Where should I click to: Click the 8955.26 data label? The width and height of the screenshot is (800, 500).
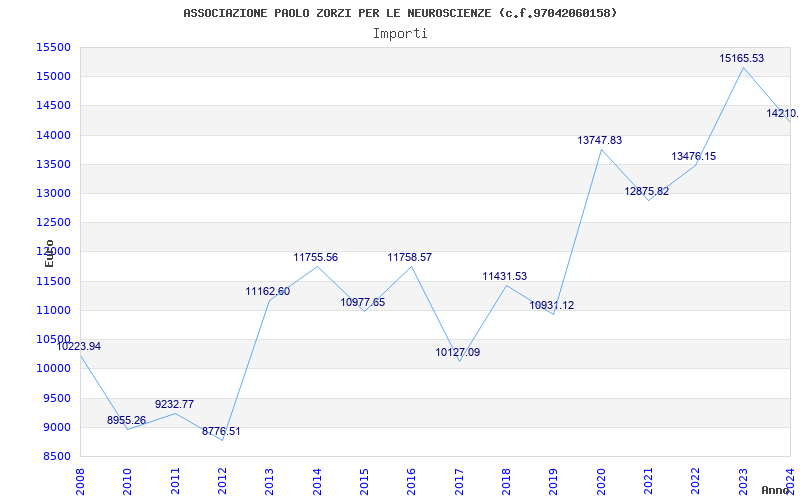pos(127,420)
